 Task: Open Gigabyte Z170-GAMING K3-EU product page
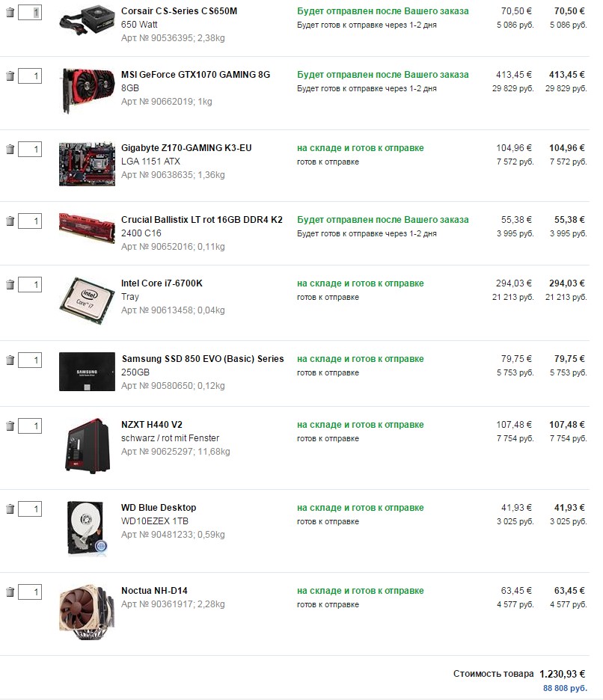[x=186, y=148]
